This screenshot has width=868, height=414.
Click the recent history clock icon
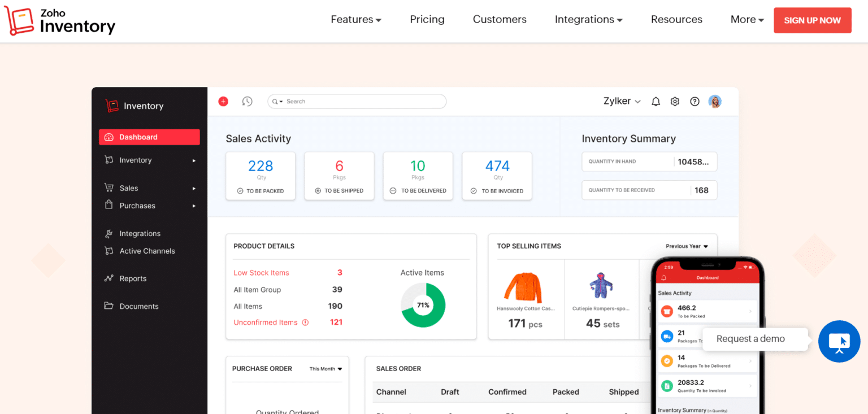click(x=247, y=101)
